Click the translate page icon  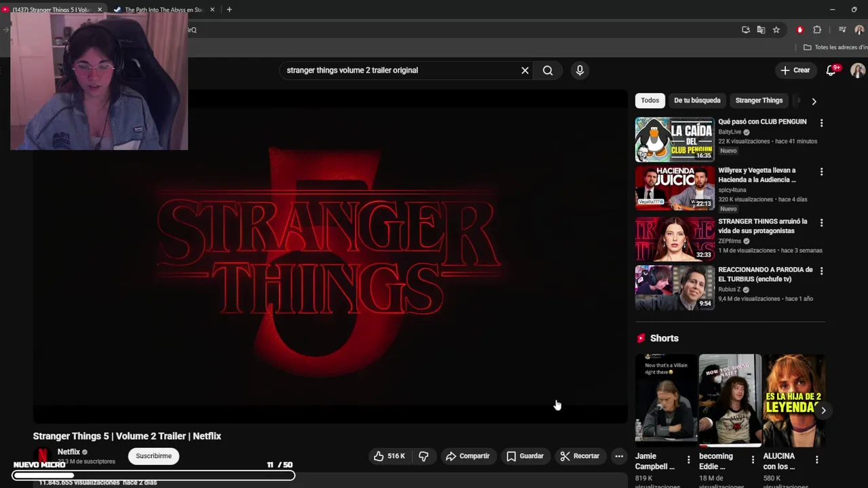pos(761,30)
